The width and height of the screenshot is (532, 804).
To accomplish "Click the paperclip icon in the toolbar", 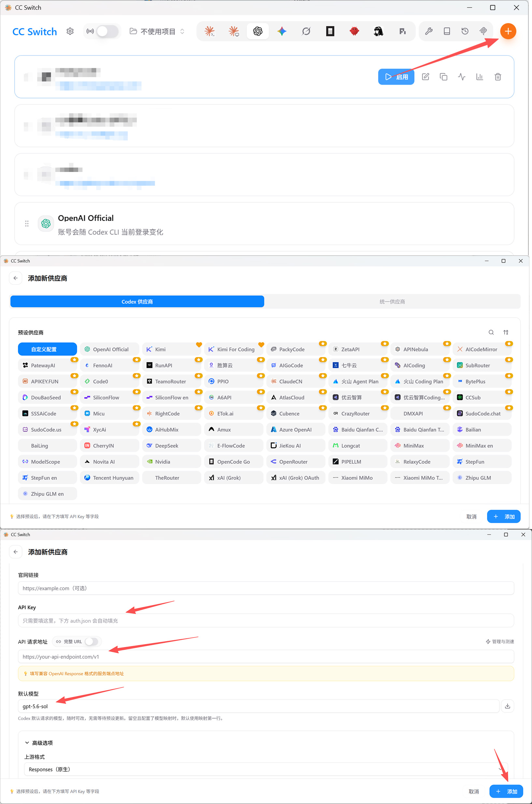I will click(x=483, y=32).
